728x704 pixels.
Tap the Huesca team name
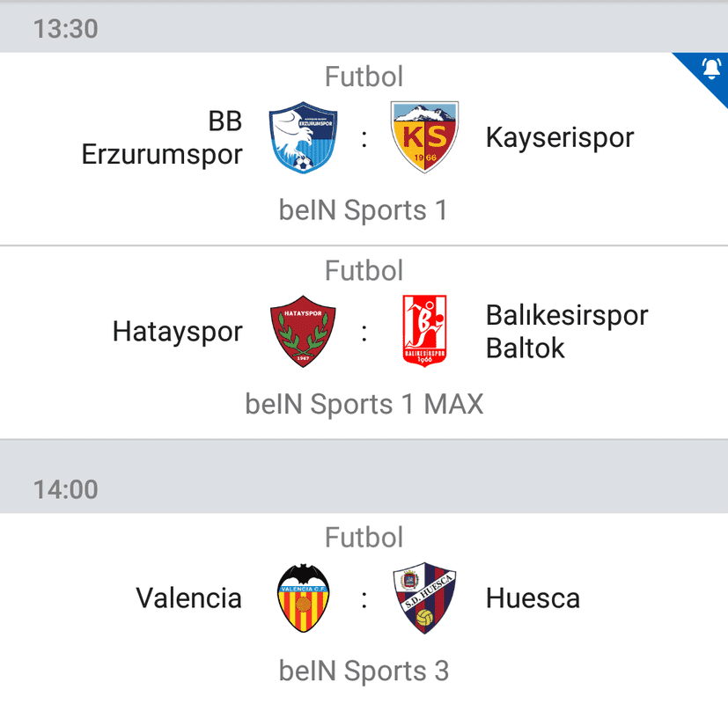(x=533, y=598)
